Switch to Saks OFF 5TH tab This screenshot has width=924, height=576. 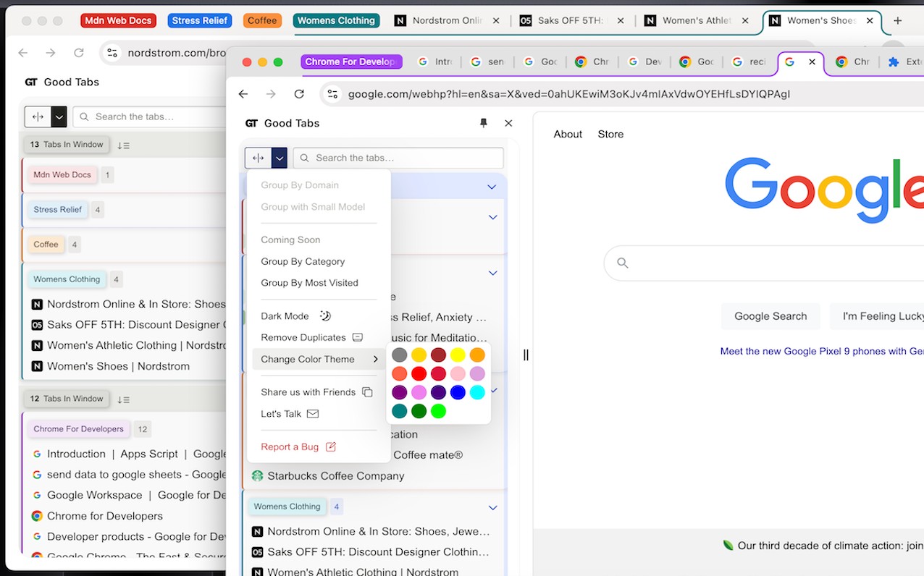pyautogui.click(x=570, y=21)
